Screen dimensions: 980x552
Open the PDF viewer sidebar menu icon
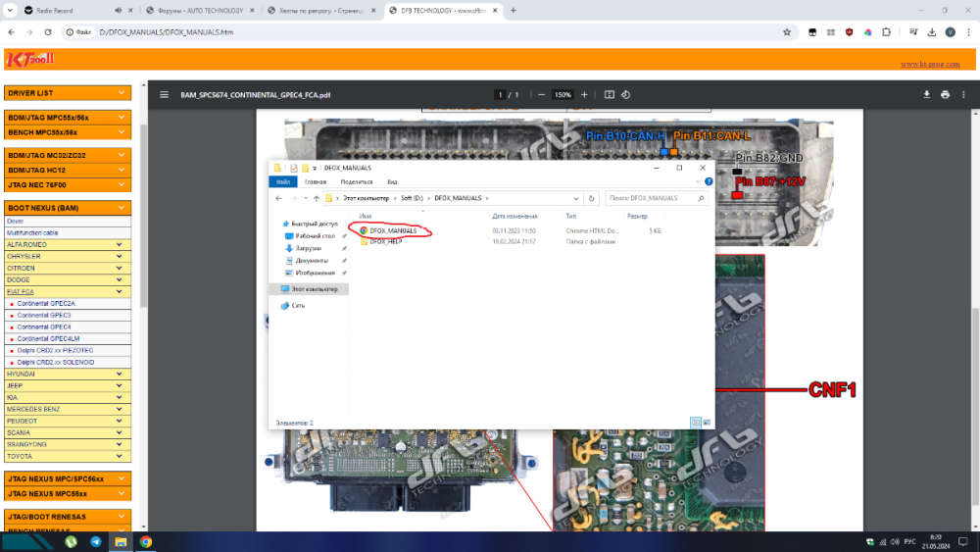[164, 95]
